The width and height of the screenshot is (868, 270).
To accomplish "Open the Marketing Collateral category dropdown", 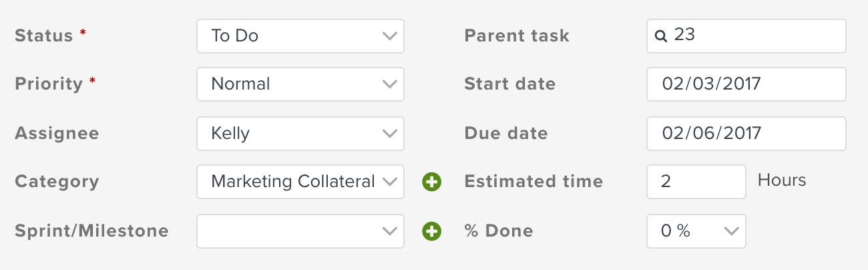I will tap(300, 182).
